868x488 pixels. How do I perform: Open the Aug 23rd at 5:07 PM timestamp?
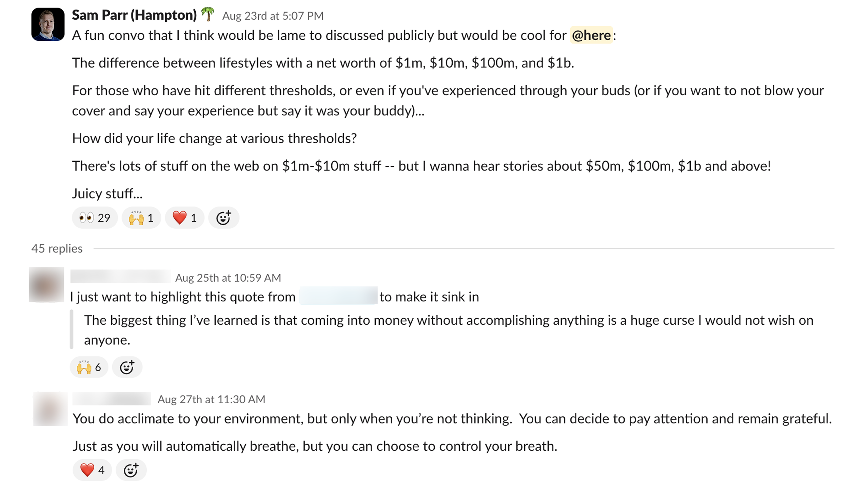click(273, 16)
